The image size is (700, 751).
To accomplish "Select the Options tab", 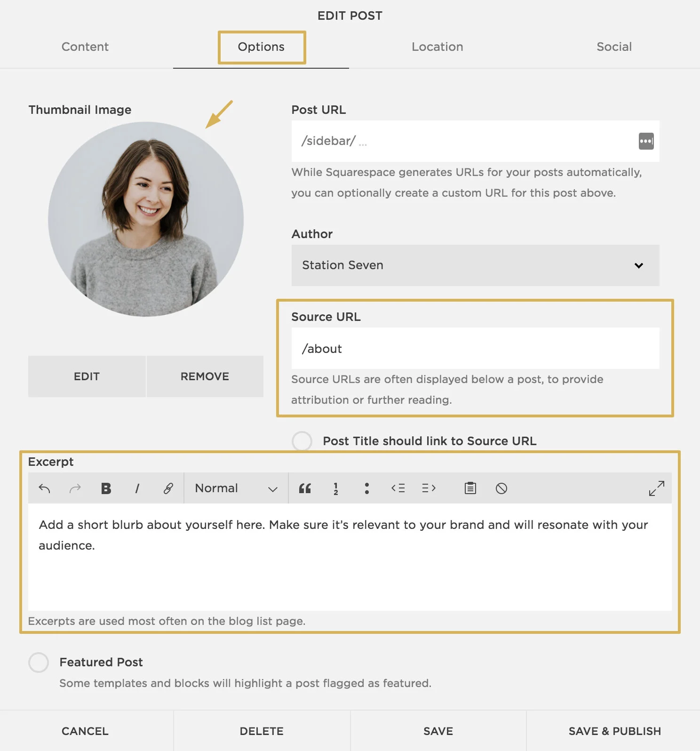I will pos(261,47).
